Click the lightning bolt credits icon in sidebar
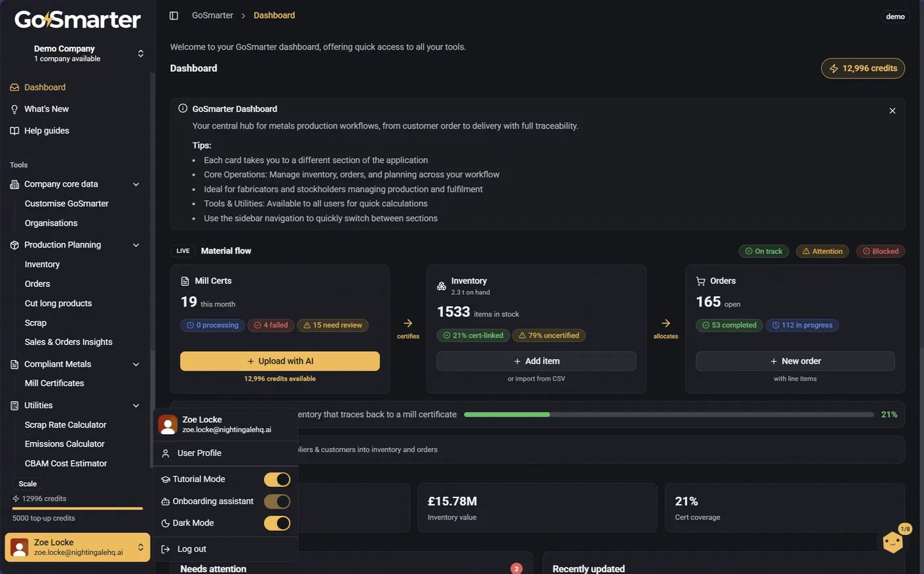 (16, 499)
